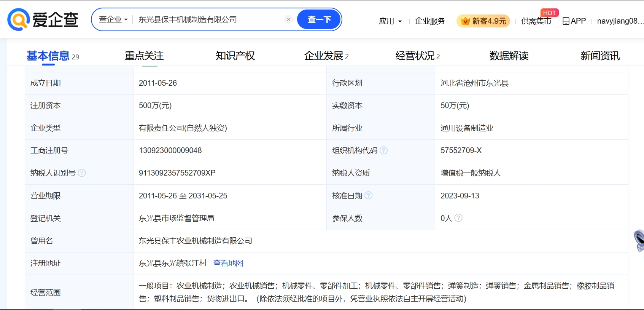Select the establishment date 2011-05-26
The image size is (644, 310).
[x=158, y=83]
